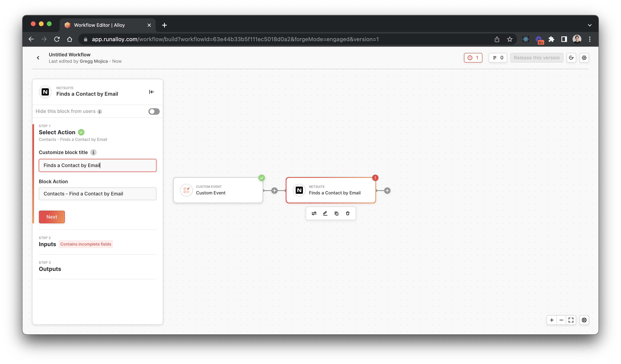Select the Custom Event node
The image size is (621, 364).
point(218,190)
